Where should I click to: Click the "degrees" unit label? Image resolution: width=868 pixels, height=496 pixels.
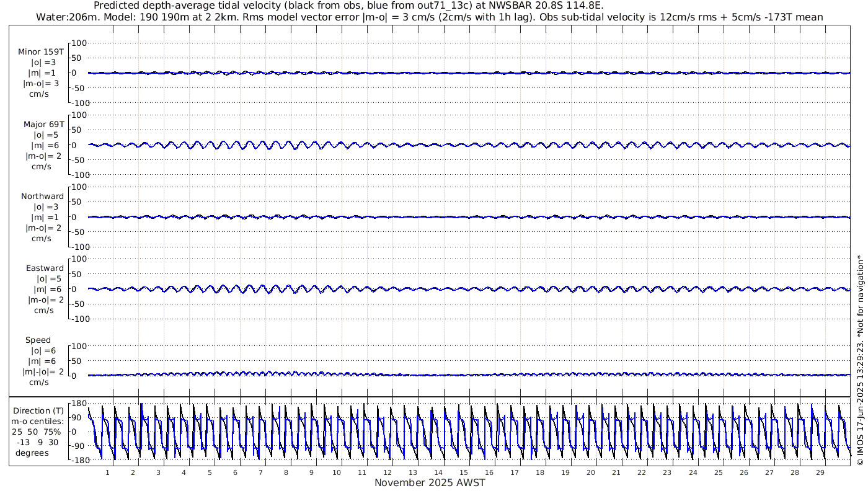click(32, 453)
